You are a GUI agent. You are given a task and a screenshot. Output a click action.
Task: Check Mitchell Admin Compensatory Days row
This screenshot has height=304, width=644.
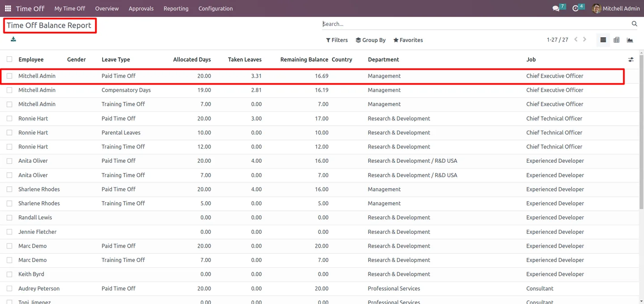click(9, 90)
